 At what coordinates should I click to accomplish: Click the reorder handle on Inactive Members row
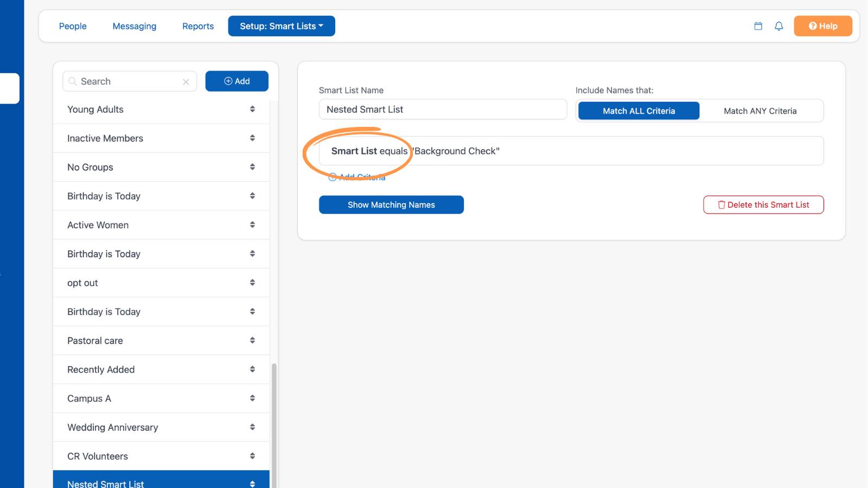click(252, 138)
